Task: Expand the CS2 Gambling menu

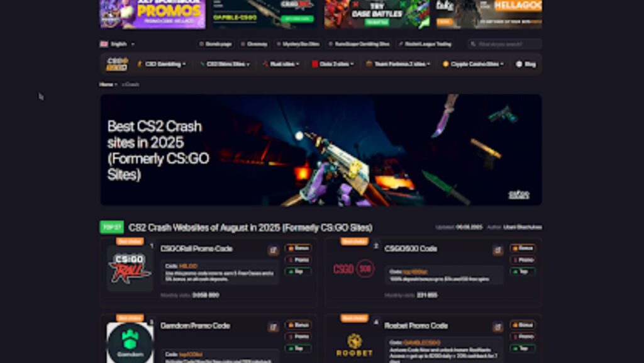Action: [162, 64]
